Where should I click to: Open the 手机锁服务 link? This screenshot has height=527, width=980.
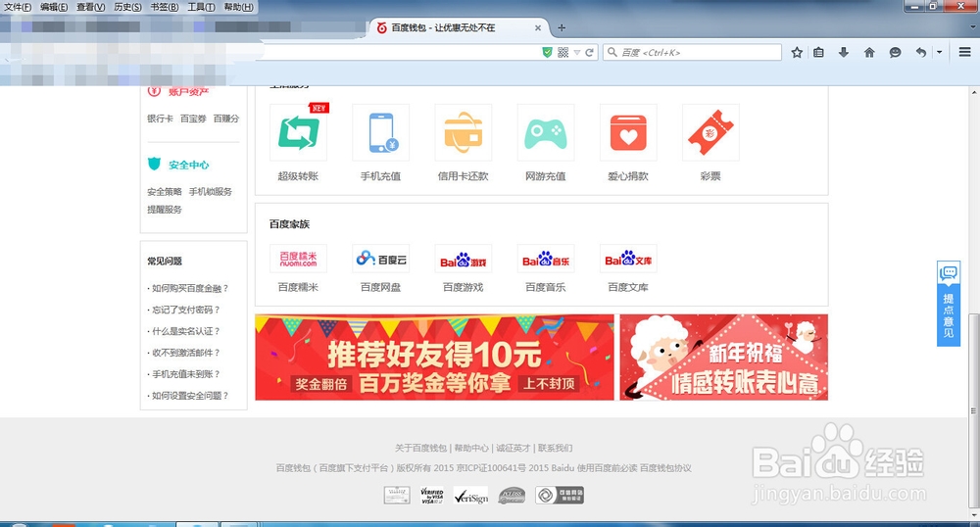[x=211, y=191]
